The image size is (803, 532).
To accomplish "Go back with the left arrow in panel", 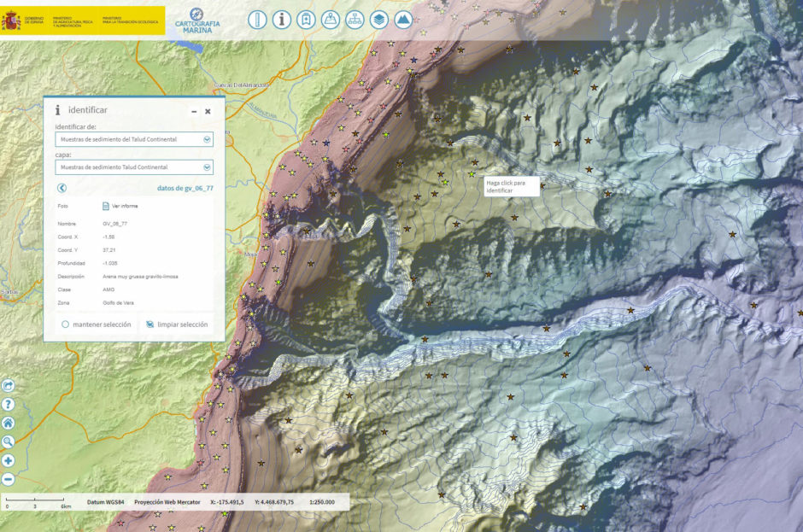I will (62, 188).
